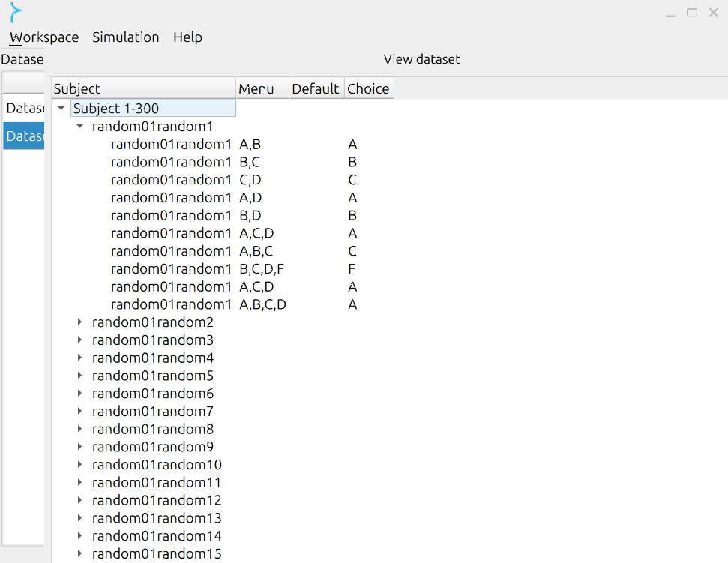This screenshot has width=728, height=563.
Task: Expand the random01random9 node
Action: pyautogui.click(x=80, y=447)
